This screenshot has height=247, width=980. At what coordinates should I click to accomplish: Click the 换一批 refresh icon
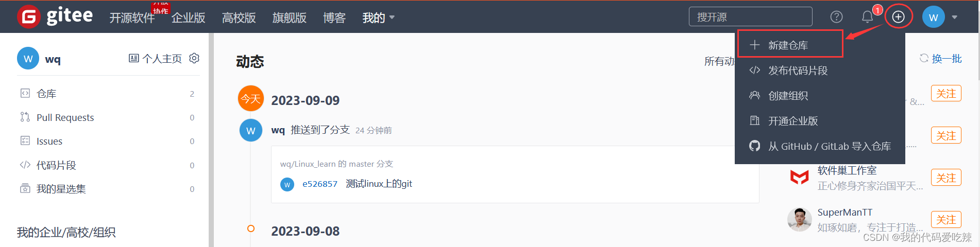924,58
